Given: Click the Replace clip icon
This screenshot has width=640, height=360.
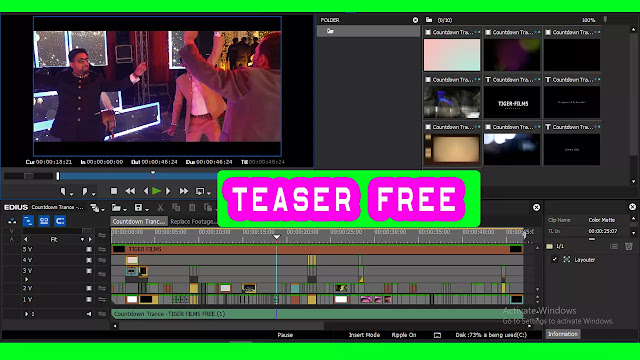Looking at the screenshot, I should pos(208,208).
